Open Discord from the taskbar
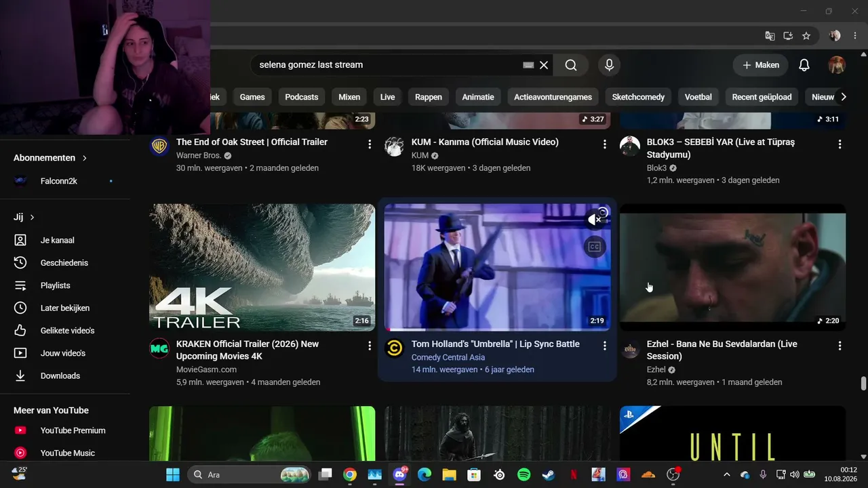The width and height of the screenshot is (868, 488). tap(399, 474)
